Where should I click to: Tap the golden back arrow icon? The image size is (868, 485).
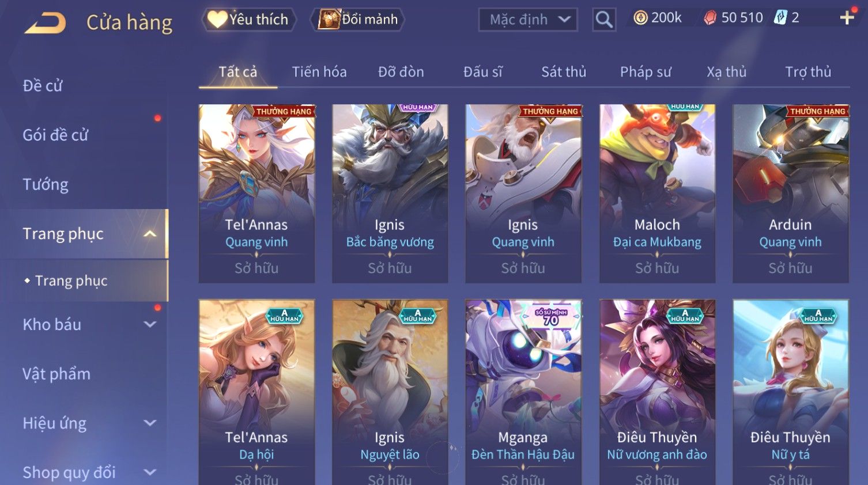(x=45, y=22)
